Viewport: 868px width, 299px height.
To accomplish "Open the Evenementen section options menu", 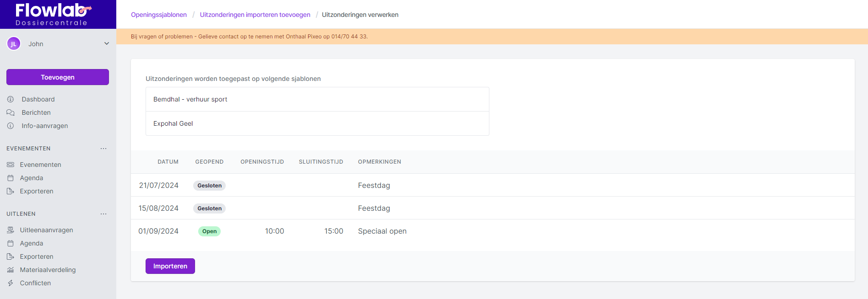I will (103, 149).
